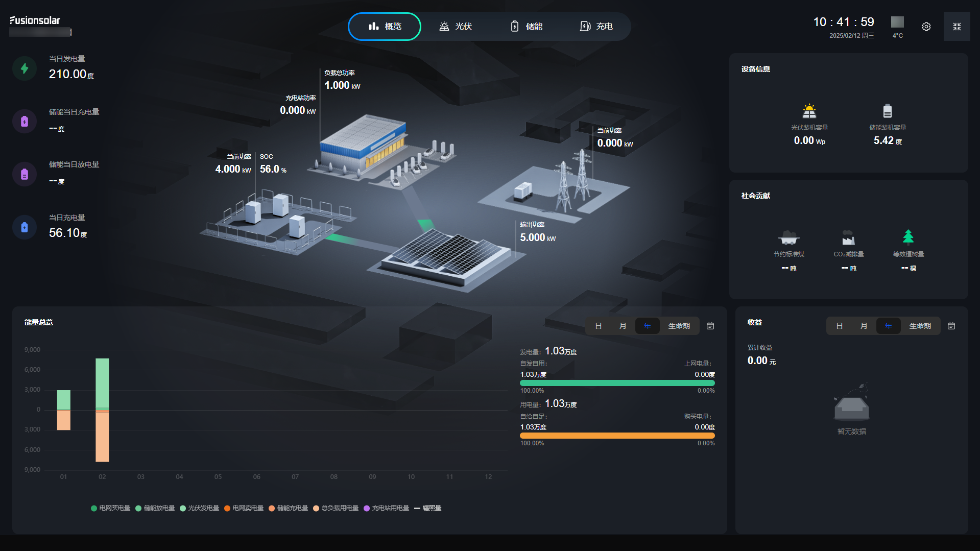This screenshot has width=980, height=551.
Task: Switch to the 充电 tab
Action: pyautogui.click(x=596, y=26)
